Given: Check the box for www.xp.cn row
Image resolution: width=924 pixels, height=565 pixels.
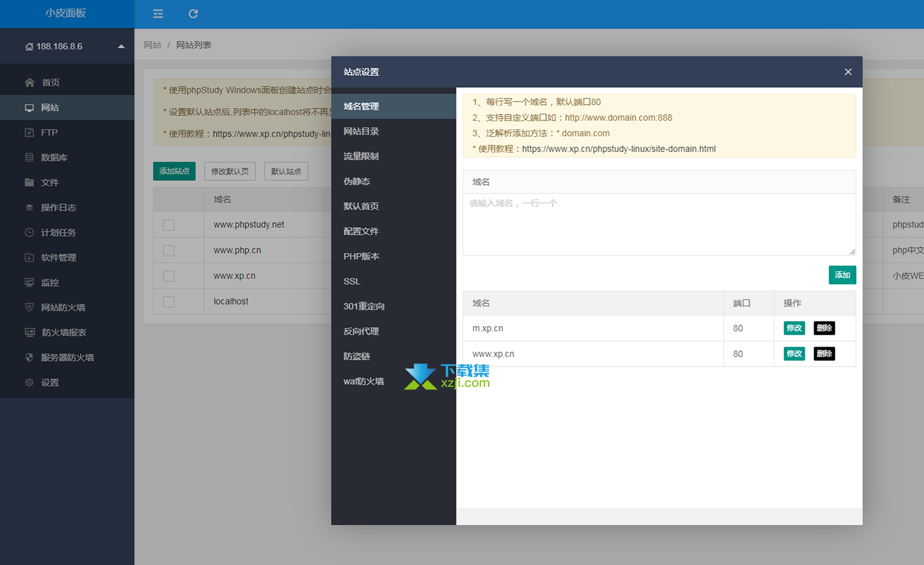Looking at the screenshot, I should coord(169,276).
